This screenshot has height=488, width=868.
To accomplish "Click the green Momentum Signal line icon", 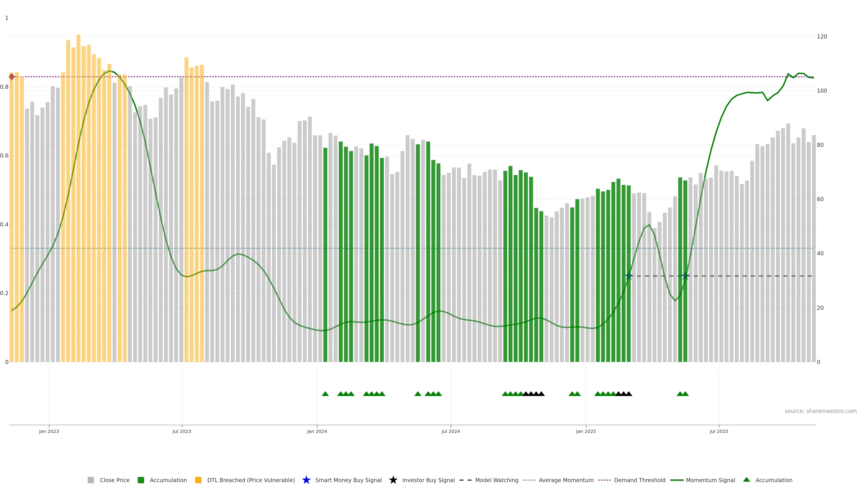I will point(677,480).
